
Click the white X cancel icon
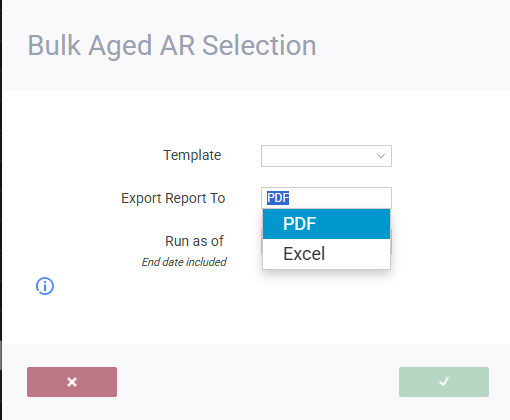pos(72,382)
